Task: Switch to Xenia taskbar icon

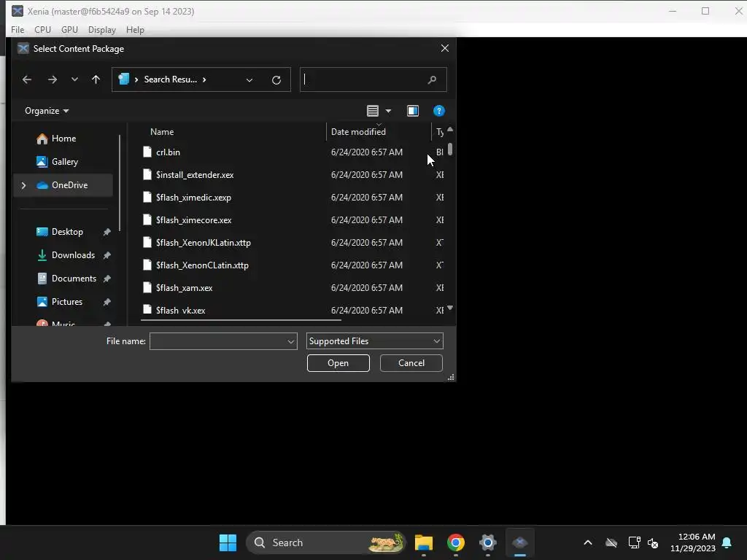Action: click(519, 542)
